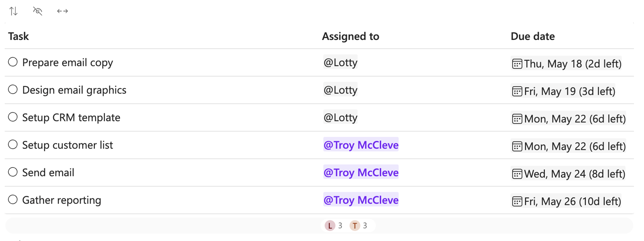The width and height of the screenshot is (644, 241).
Task: Click calendar icon for Wed, May 24
Action: coord(517,174)
